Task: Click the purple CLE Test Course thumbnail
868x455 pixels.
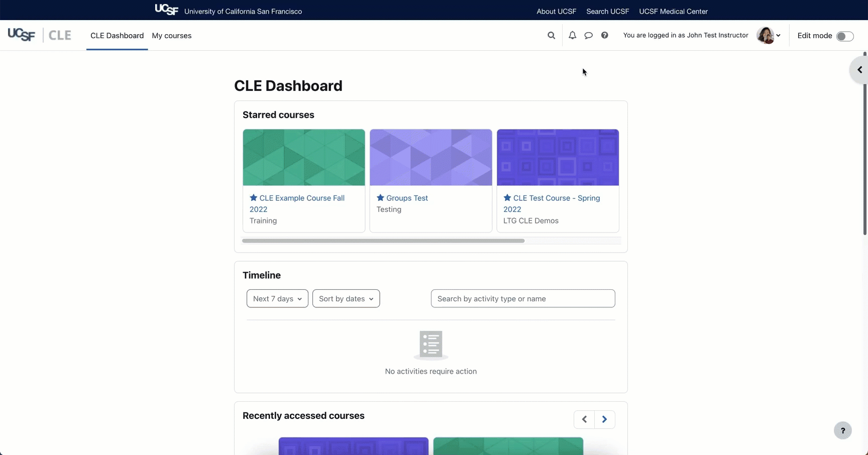Action: point(558,158)
